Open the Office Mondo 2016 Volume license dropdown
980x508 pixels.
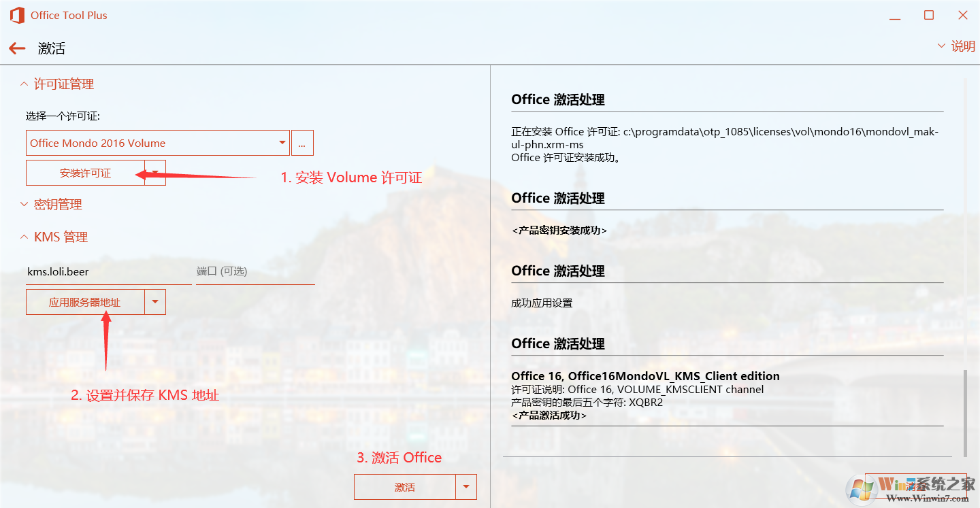coord(281,142)
